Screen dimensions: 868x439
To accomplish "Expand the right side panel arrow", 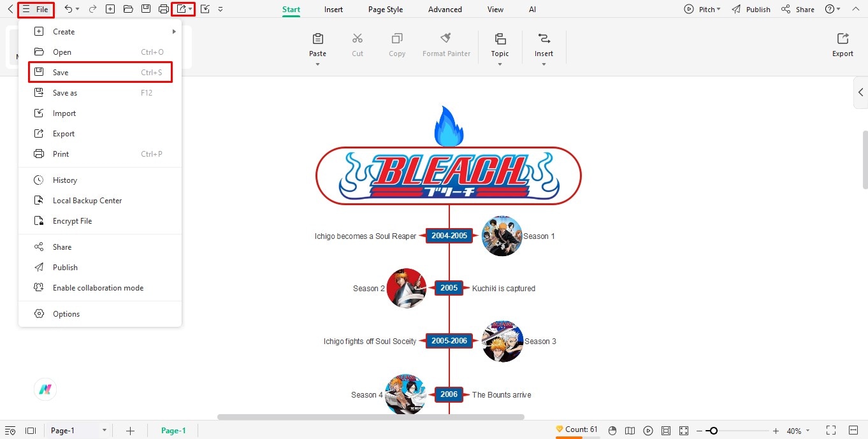I will coord(860,92).
